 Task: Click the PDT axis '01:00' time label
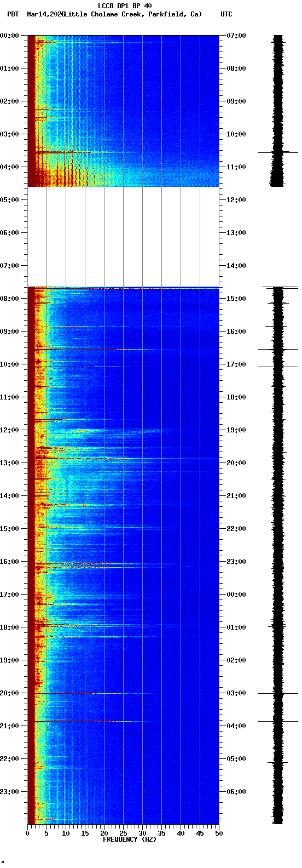9,68
